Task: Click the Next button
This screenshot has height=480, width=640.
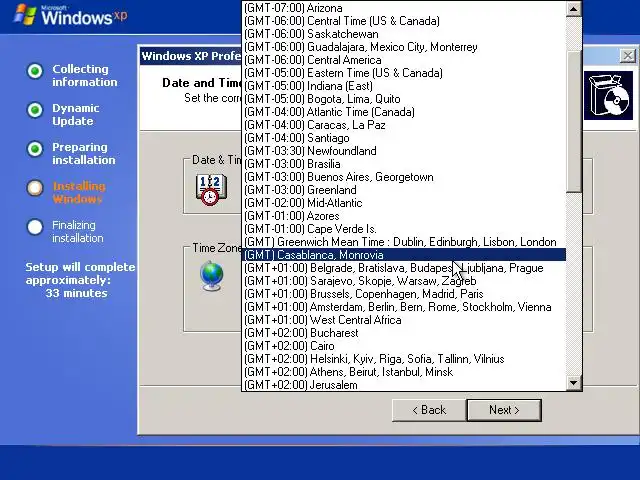Action: coord(504,410)
